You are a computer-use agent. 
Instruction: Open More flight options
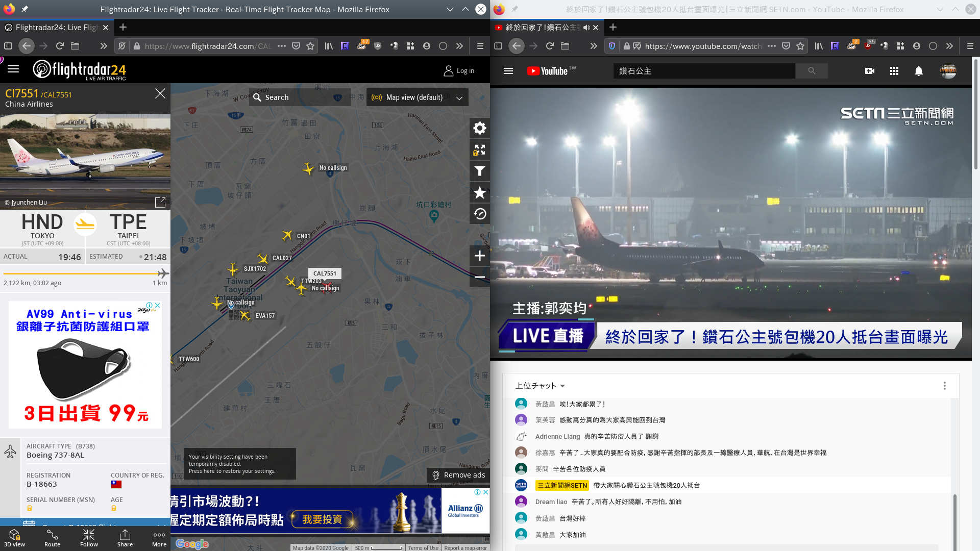click(x=159, y=538)
